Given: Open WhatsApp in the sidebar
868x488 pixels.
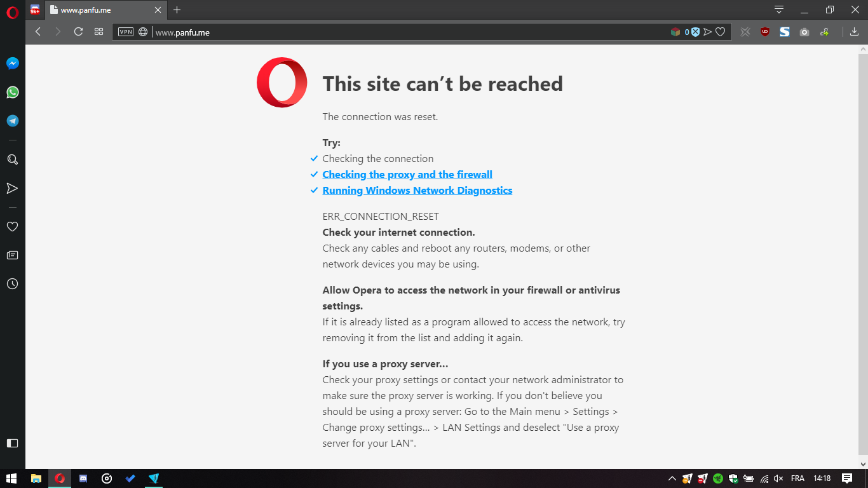Looking at the screenshot, I should [12, 92].
